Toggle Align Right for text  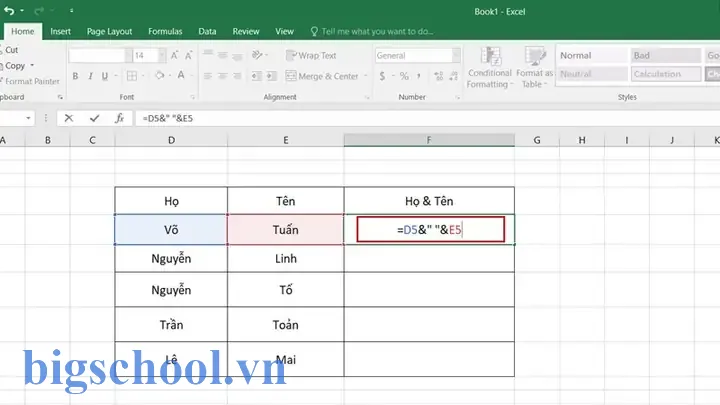(237, 76)
